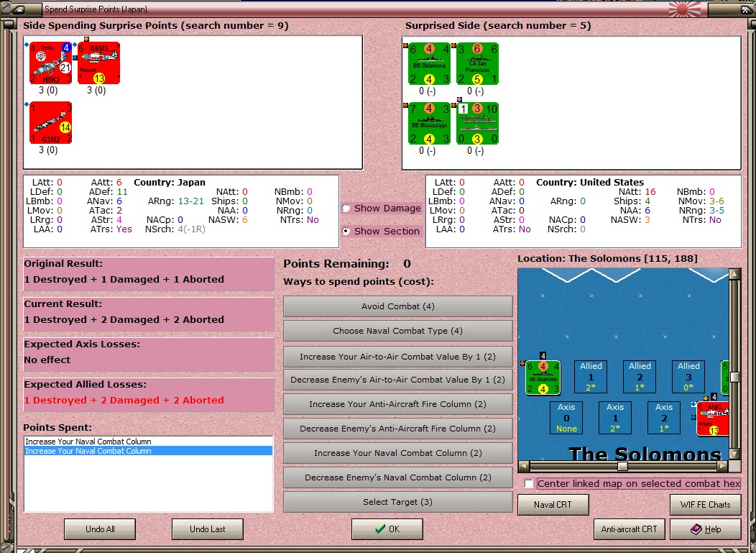
Task: Click the Allied 2 sea box section
Action: click(x=640, y=376)
